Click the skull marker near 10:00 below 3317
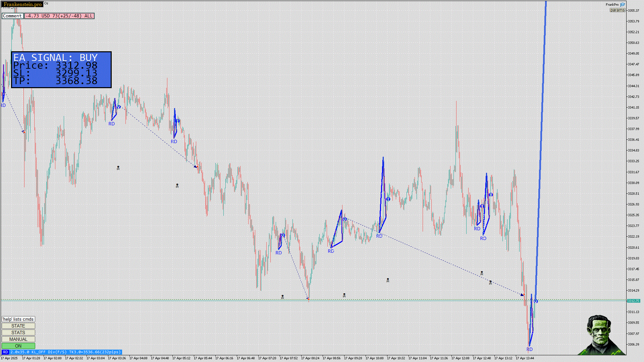The height and width of the screenshot is (362, 644). (x=388, y=280)
